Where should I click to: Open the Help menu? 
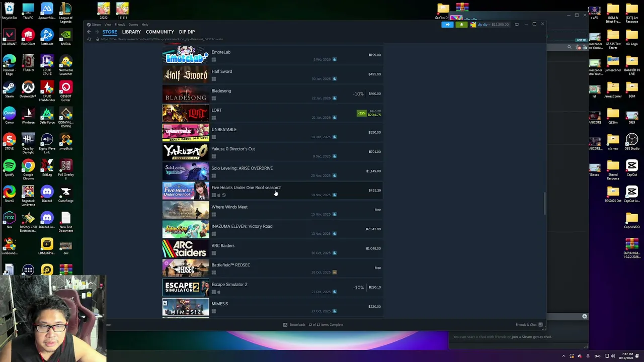pyautogui.click(x=145, y=25)
